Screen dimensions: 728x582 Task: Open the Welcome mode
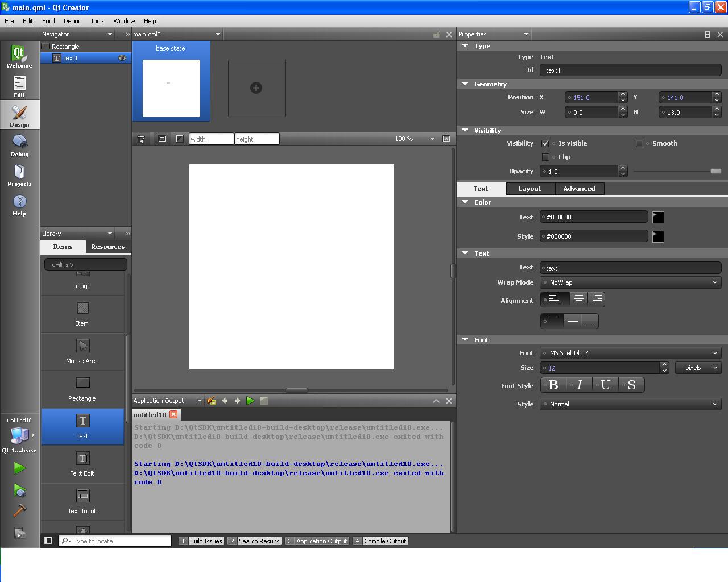(x=19, y=56)
